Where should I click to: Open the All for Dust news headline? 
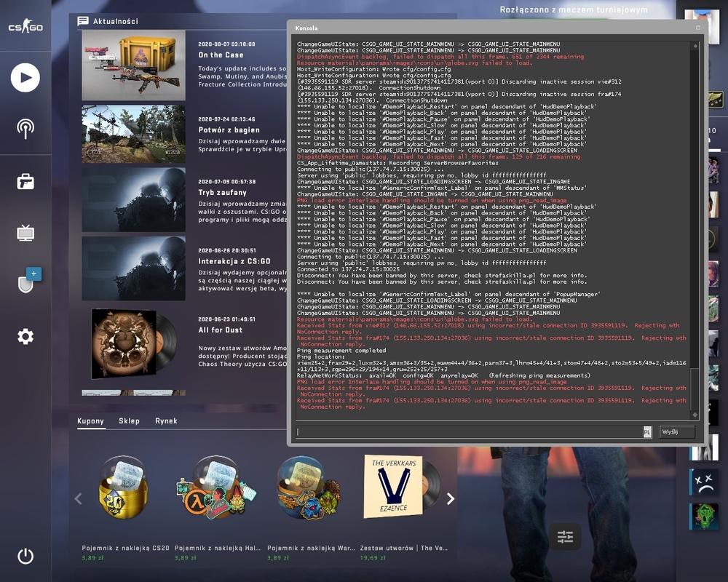point(221,330)
